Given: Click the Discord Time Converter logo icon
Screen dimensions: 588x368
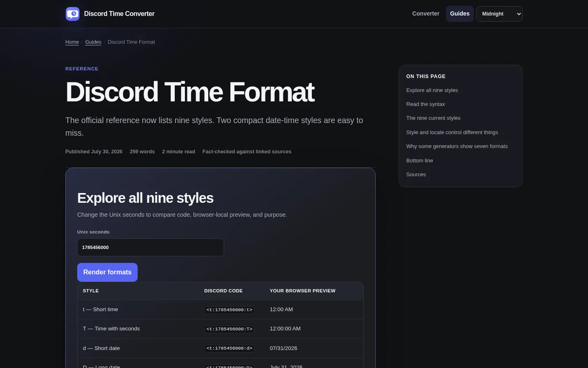Looking at the screenshot, I should (73, 14).
